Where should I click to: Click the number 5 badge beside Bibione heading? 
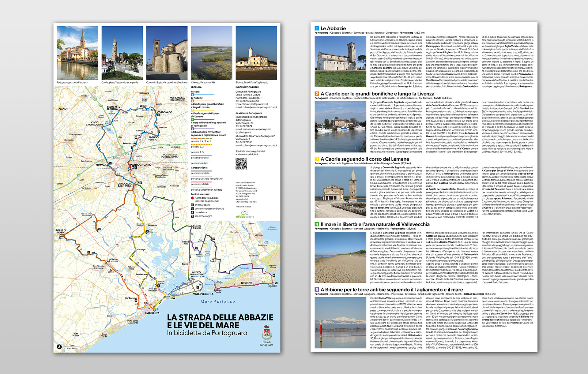coord(317,290)
